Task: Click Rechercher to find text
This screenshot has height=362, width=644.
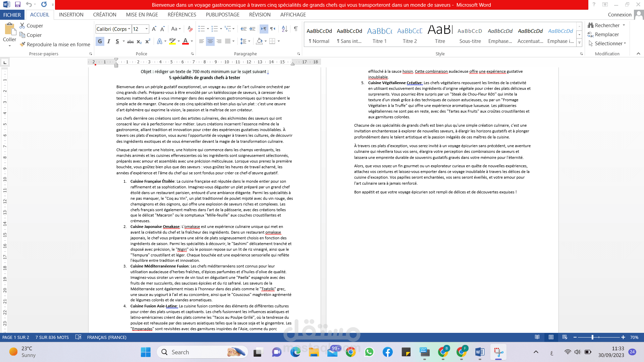Action: pos(604,25)
